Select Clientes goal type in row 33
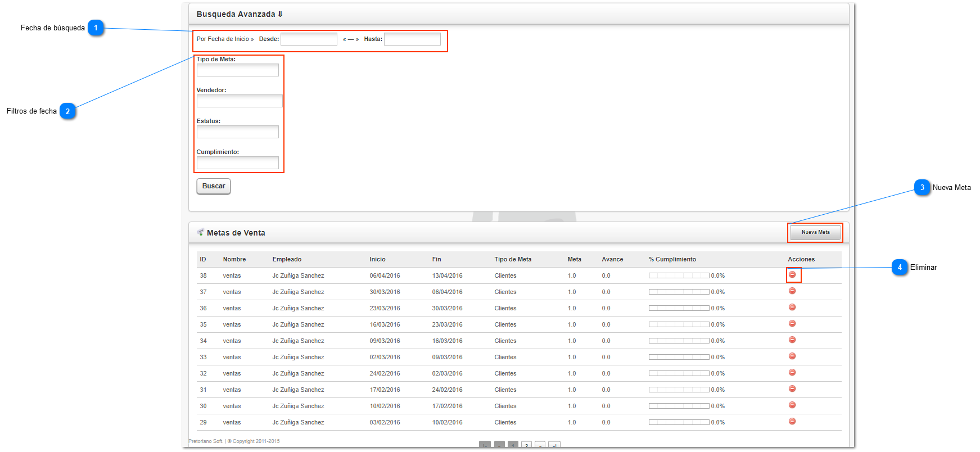Screen dimensions: 980x452 505,357
